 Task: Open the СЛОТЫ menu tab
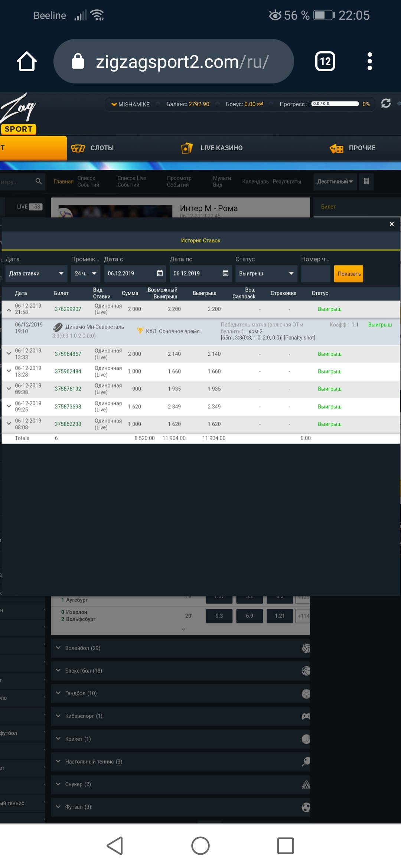coord(93,148)
